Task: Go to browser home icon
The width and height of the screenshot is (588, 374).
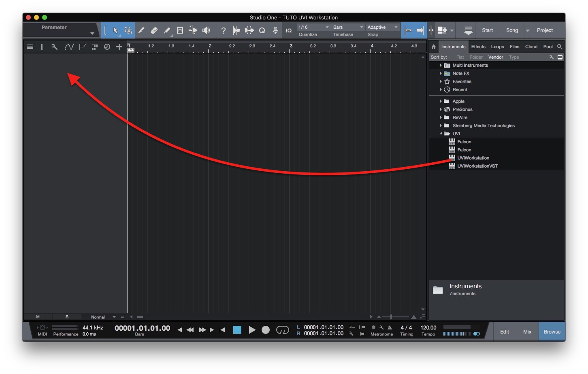Action: pyautogui.click(x=434, y=47)
